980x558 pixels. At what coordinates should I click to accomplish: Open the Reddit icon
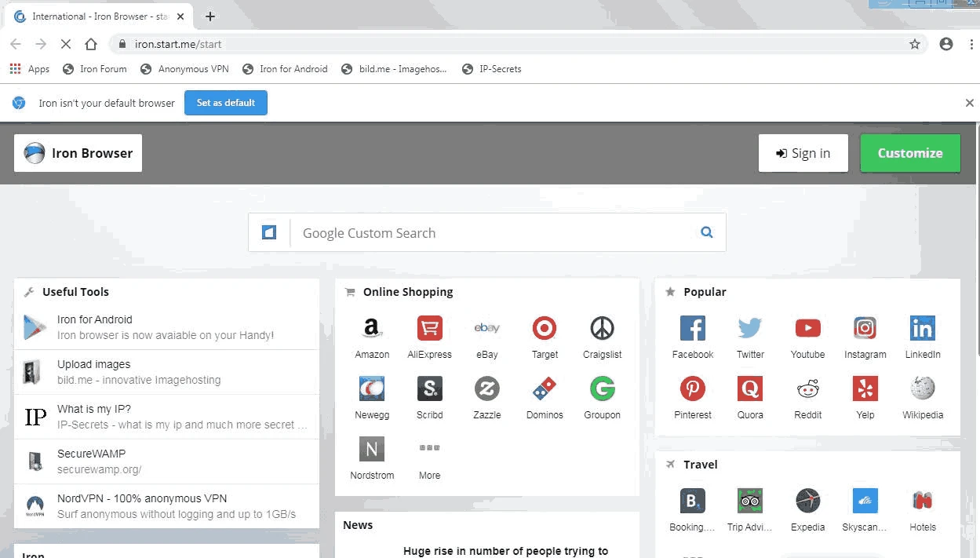[x=807, y=388]
